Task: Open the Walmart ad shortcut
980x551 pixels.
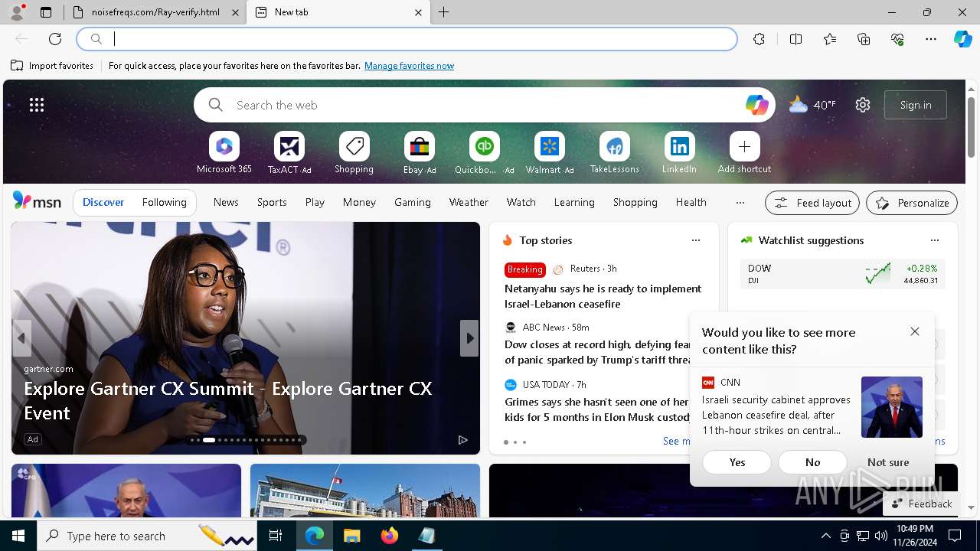Action: coord(549,153)
